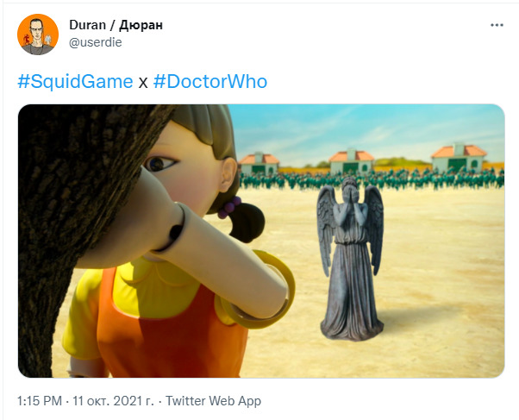
Task: Click the weeping angel statue in the image
Action: tap(351, 259)
